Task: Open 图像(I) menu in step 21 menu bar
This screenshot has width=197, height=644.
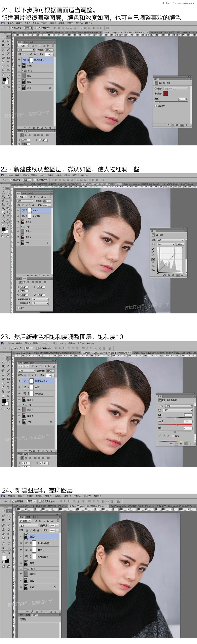Action: (x=27, y=23)
